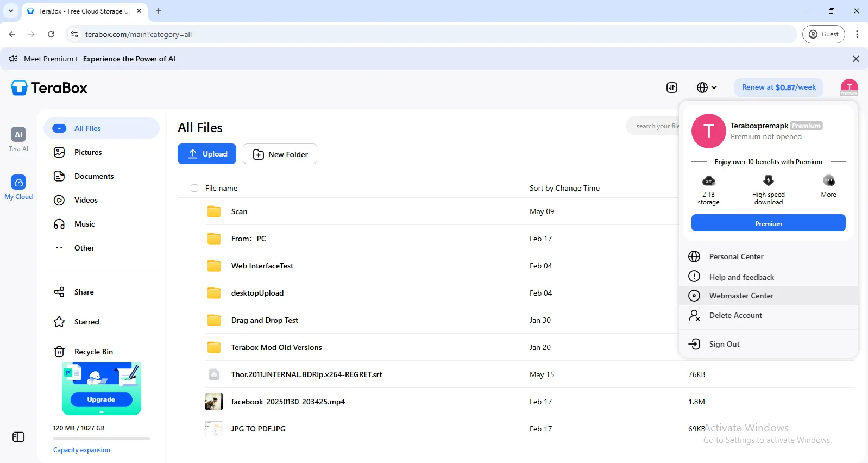The height and width of the screenshot is (463, 868).
Task: Click the File name column header
Action: (221, 188)
